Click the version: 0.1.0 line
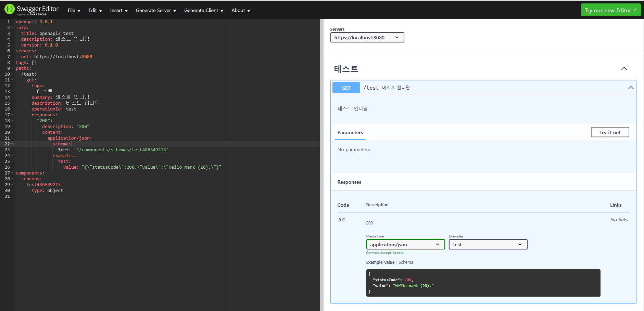644x311 pixels. [x=39, y=45]
